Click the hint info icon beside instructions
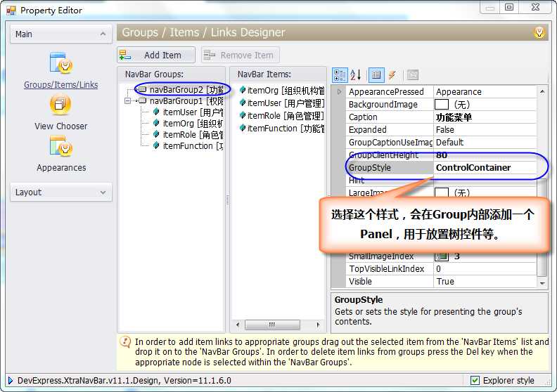 (x=125, y=342)
